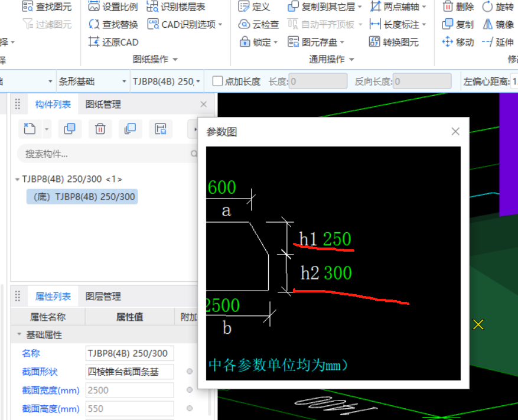Click the 过滤图元 tool

[47, 24]
